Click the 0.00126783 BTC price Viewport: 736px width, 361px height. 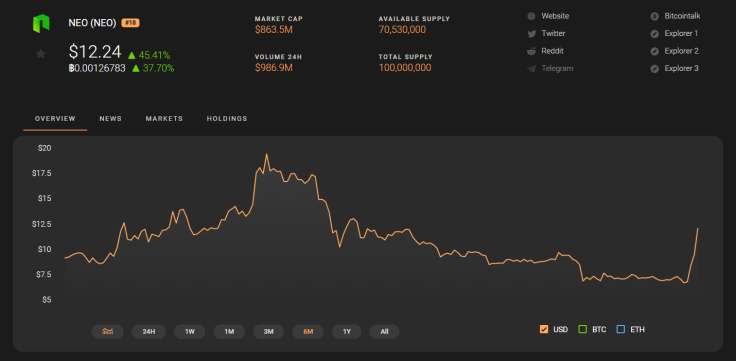click(97, 69)
